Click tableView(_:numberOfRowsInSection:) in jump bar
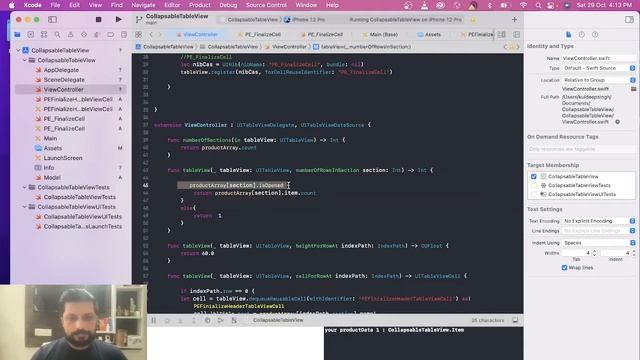Screen dimensions: 640x360 coord(362,47)
